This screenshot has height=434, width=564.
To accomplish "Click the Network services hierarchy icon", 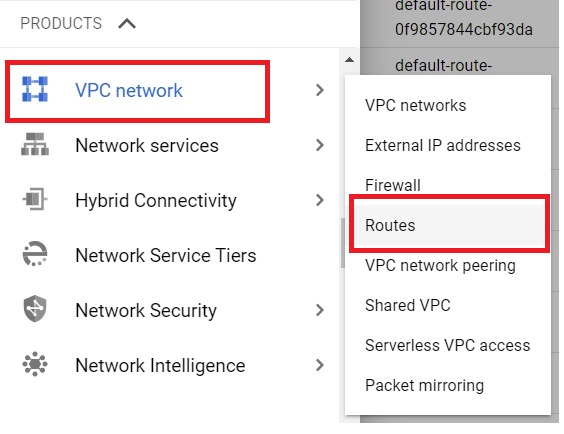I will pyautogui.click(x=35, y=144).
